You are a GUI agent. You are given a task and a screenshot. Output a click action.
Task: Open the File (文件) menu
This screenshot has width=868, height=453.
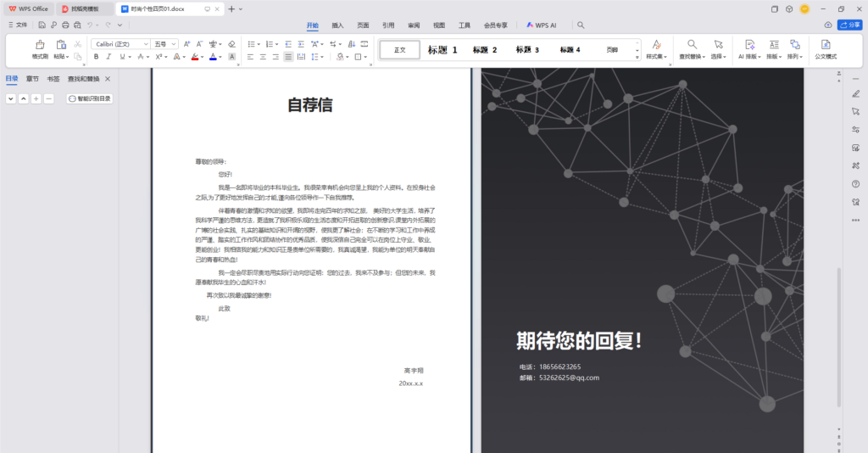[19, 25]
